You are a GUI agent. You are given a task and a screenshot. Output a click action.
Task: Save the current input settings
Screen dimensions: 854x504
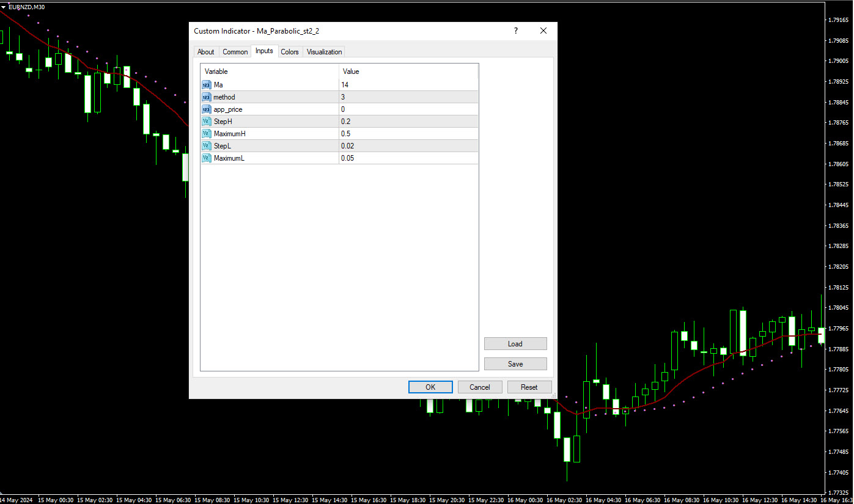click(x=515, y=364)
